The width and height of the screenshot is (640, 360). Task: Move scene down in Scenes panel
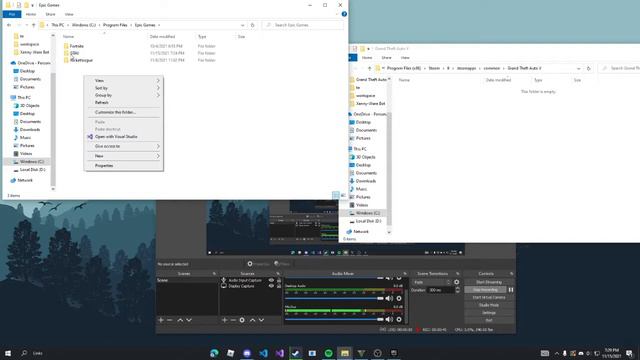click(x=189, y=320)
